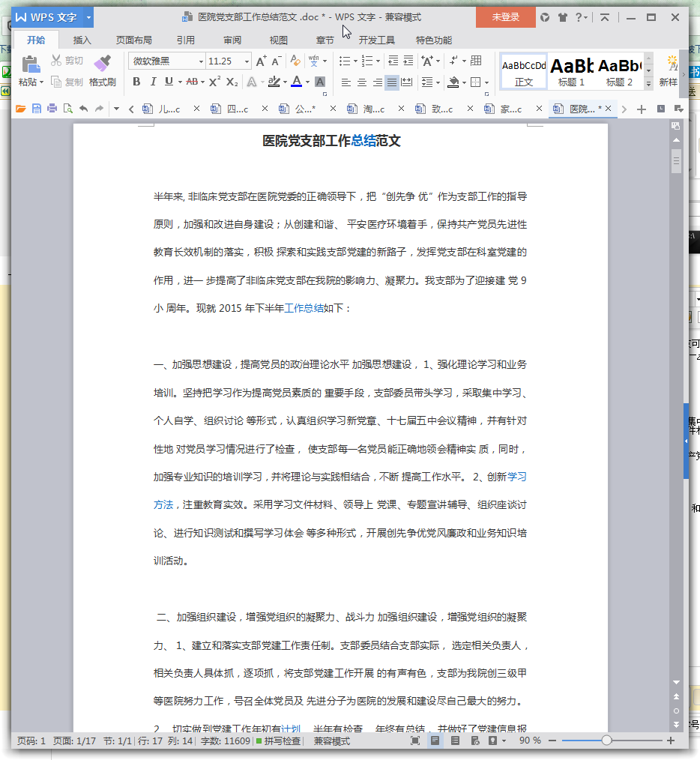Open the font size dropdown 11.25
700x760 pixels.
click(x=247, y=61)
